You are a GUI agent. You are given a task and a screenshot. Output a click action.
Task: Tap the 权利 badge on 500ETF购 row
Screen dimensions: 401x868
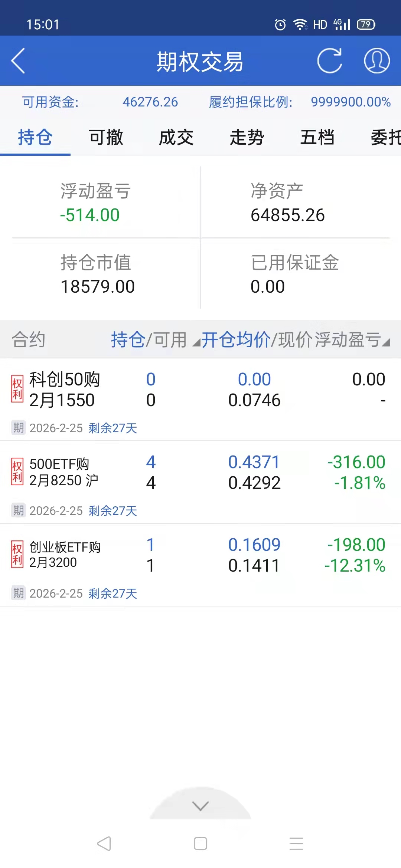17,472
